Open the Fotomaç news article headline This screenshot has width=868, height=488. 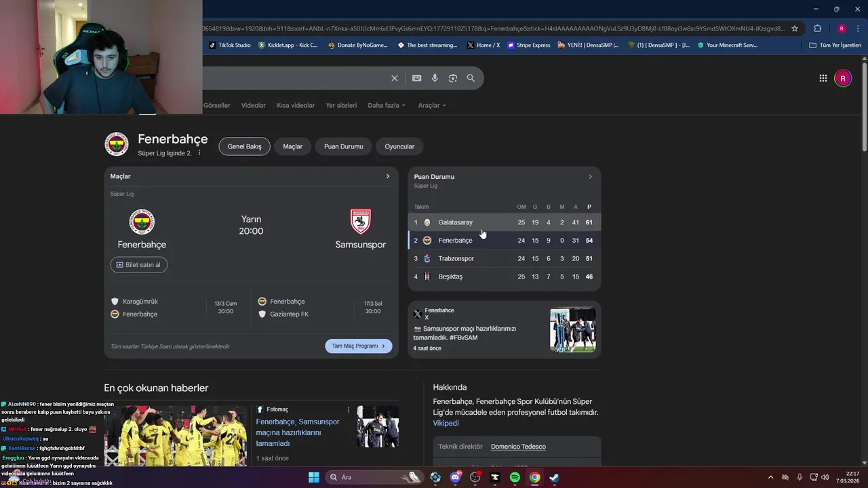point(298,432)
